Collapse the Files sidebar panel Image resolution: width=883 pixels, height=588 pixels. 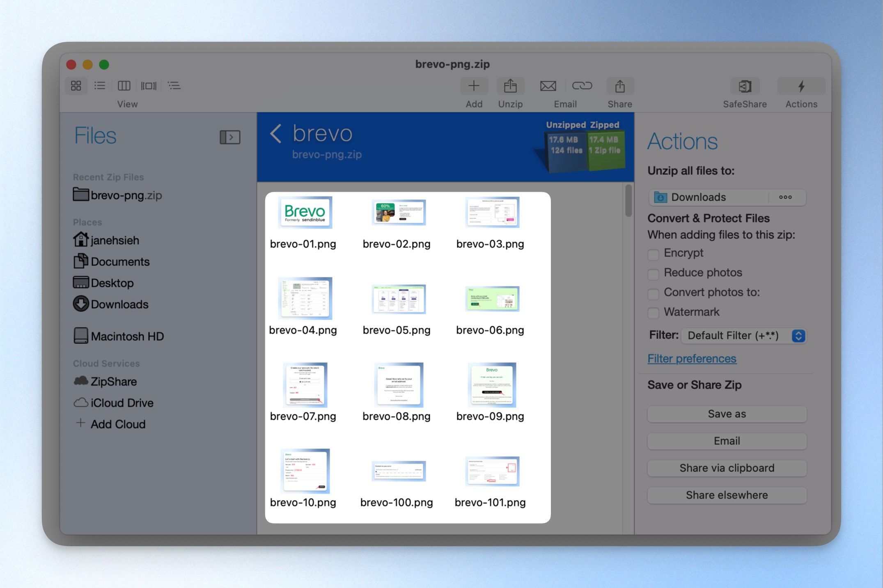tap(230, 137)
